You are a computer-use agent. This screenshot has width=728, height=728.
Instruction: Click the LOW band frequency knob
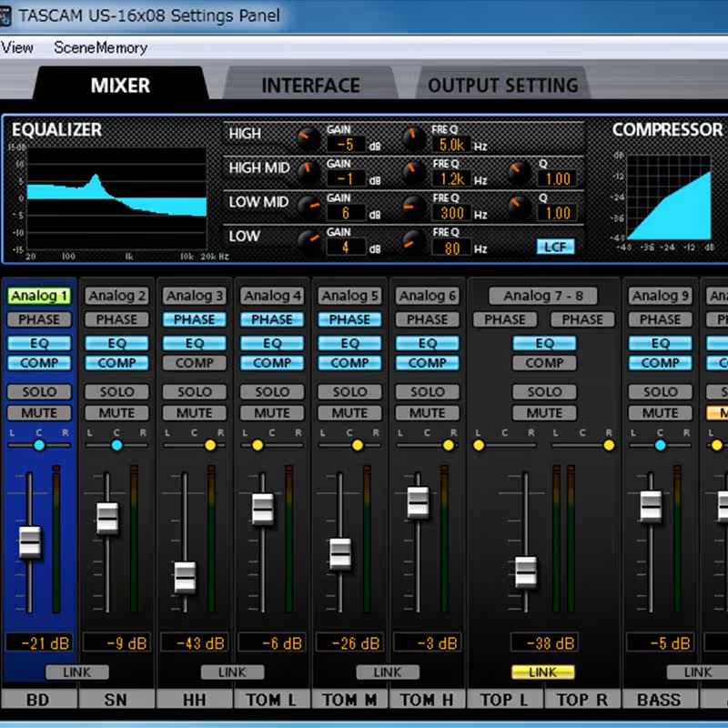point(413,241)
